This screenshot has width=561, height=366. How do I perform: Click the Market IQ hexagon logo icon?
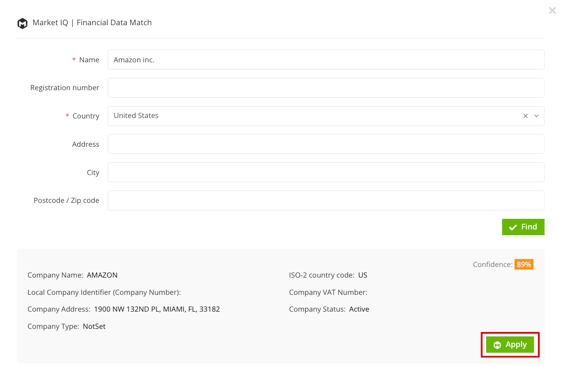click(x=22, y=23)
